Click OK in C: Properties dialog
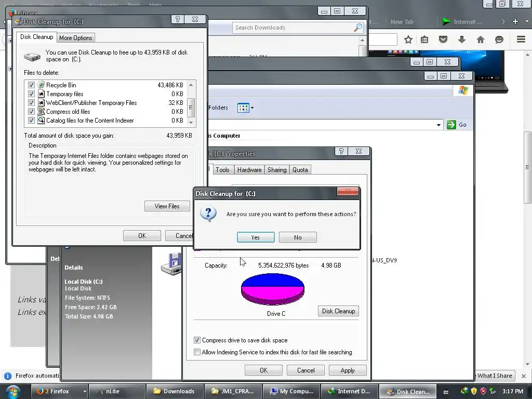The image size is (532, 399). 263,370
